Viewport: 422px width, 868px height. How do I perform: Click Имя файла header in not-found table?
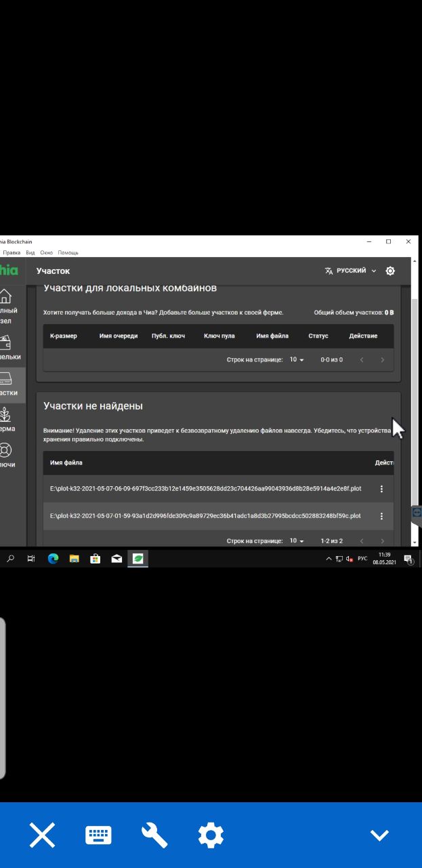[66, 462]
